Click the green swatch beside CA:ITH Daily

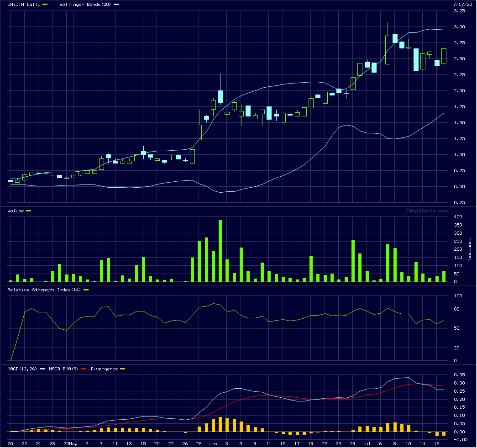click(45, 5)
